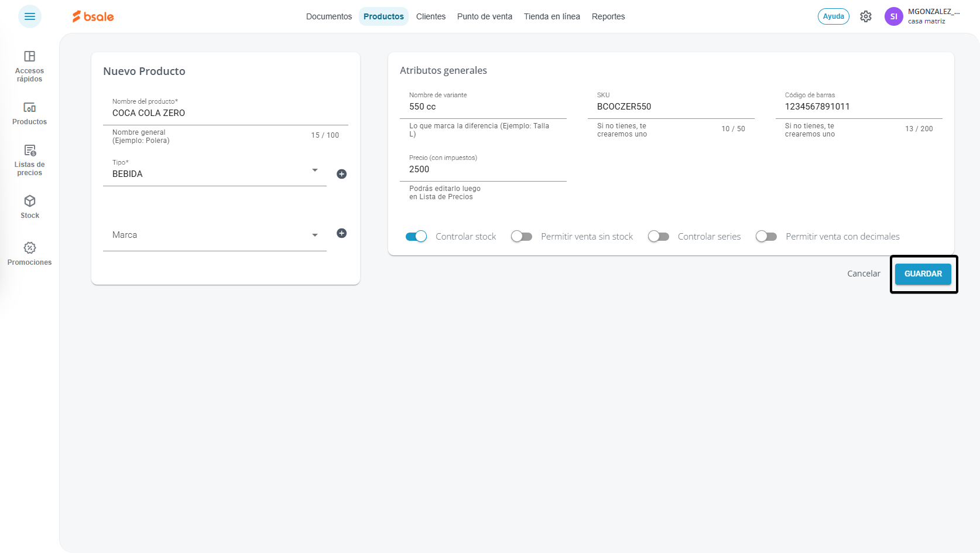Screen dimensions: 980x553
Task: Open Accesos rápidos in sidebar
Action: point(29,66)
